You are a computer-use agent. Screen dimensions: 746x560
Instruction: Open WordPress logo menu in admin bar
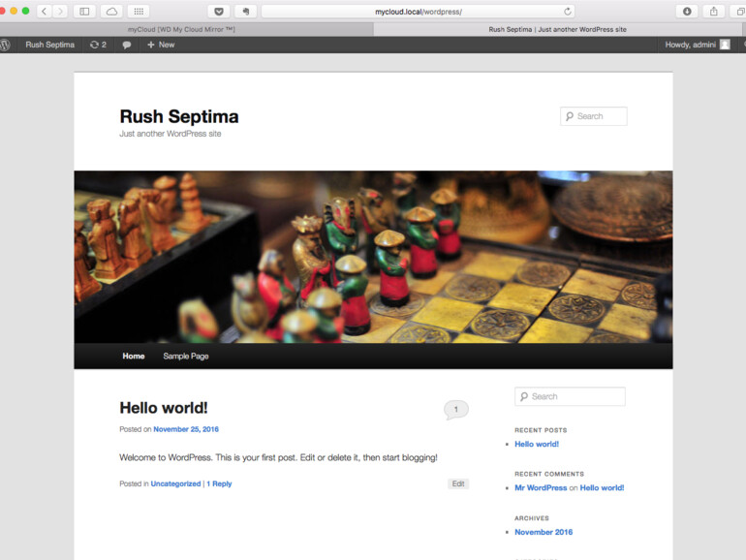[x=5, y=45]
